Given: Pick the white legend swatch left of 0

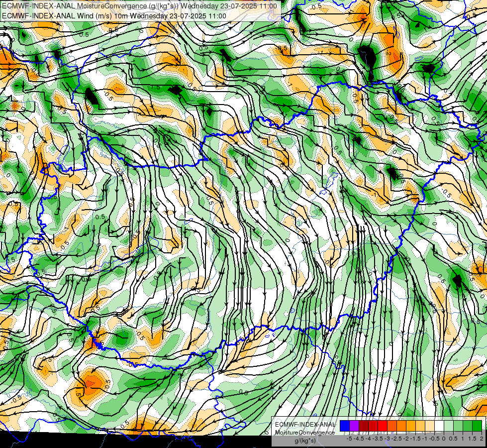Looking at the screenshot, I should (x=439, y=426).
